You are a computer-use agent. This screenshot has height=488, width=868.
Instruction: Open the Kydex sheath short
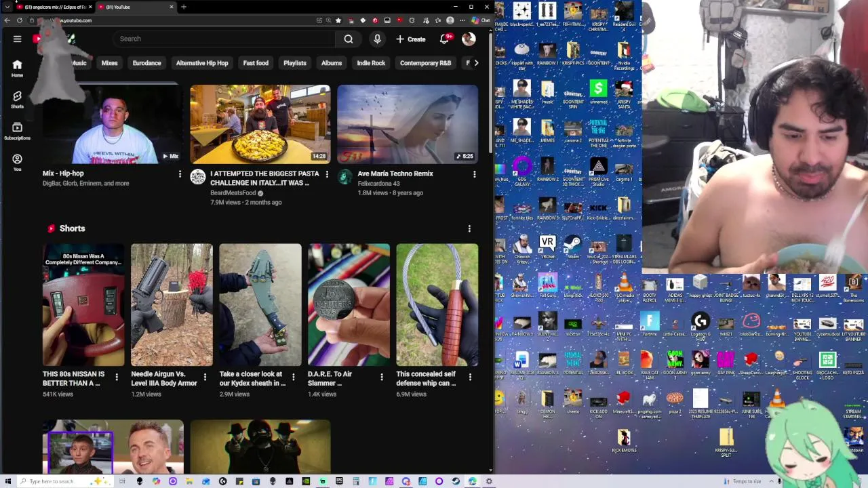pyautogui.click(x=260, y=305)
